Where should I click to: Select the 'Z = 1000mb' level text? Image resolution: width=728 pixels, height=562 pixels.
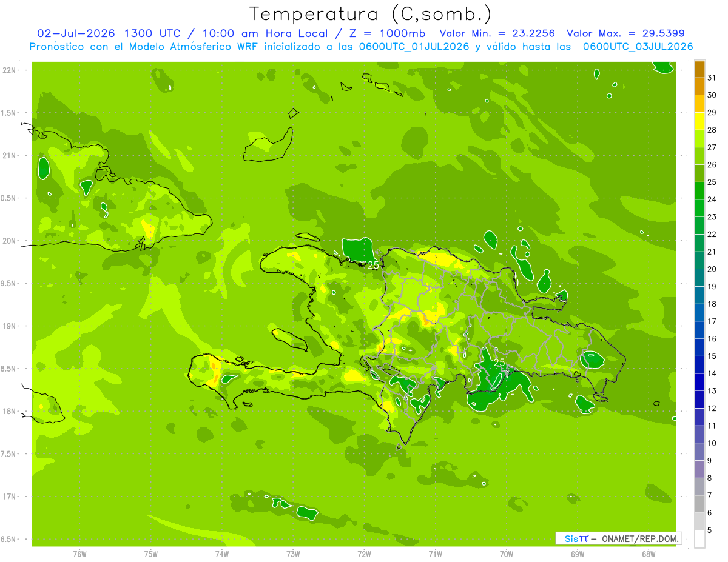point(387,33)
